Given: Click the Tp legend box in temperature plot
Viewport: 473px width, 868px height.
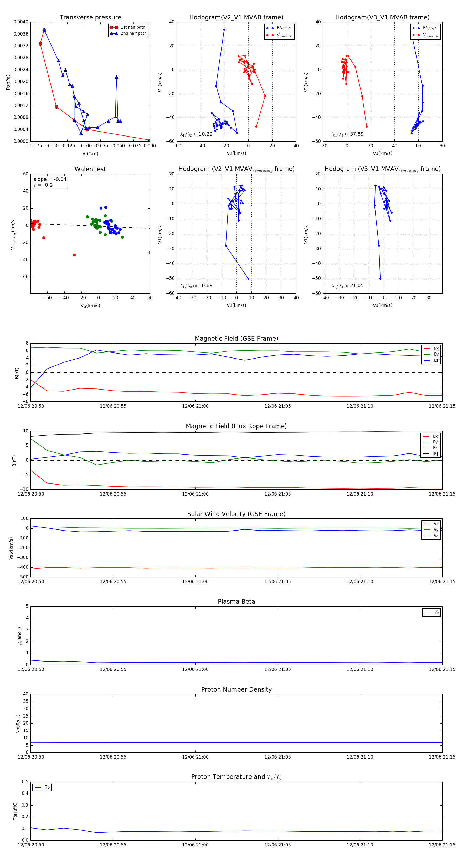Looking at the screenshot, I should (x=42, y=788).
